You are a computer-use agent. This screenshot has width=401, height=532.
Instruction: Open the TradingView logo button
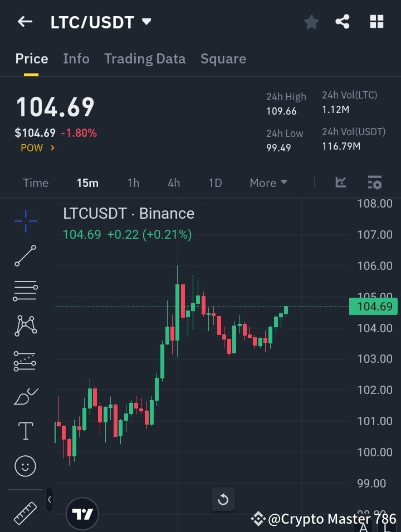coord(82,514)
